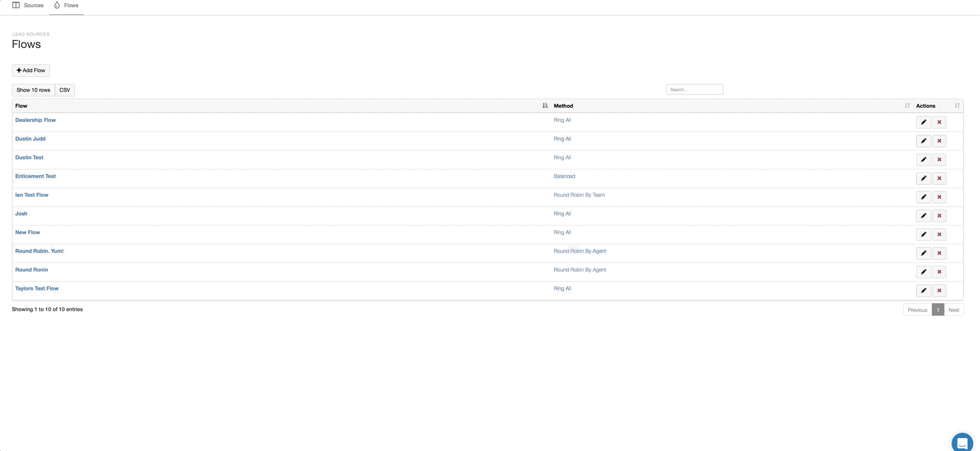Click the Balanced method cell
The width and height of the screenshot is (980, 451).
click(x=564, y=176)
